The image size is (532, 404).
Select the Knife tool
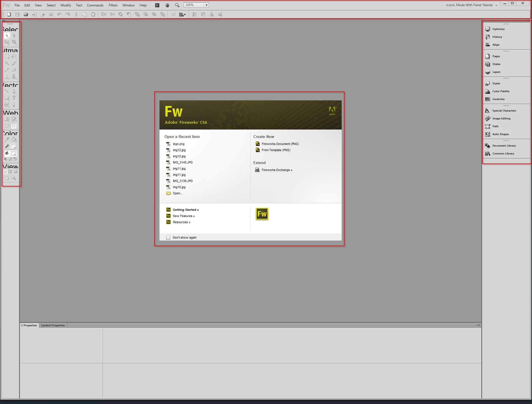click(14, 105)
